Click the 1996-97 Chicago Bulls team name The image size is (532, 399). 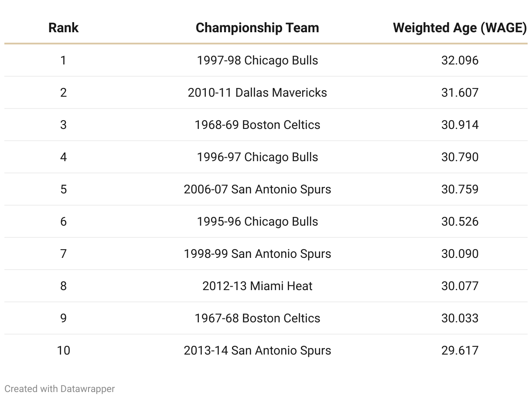pos(257,157)
